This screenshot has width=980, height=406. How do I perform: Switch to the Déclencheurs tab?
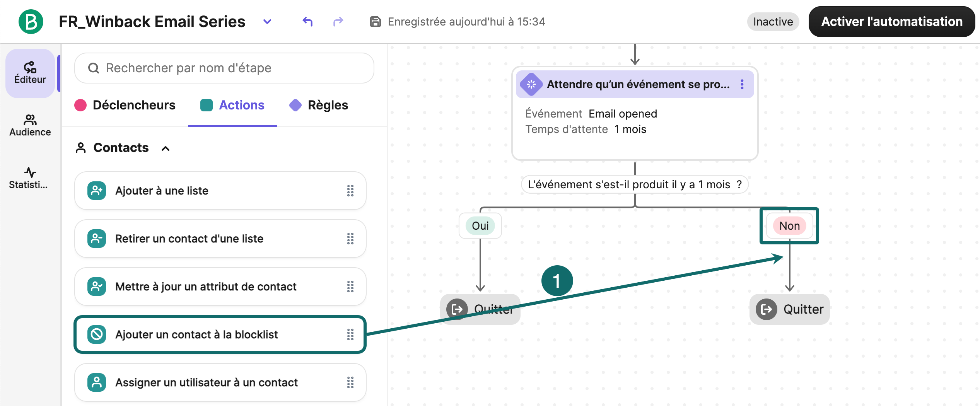point(125,105)
